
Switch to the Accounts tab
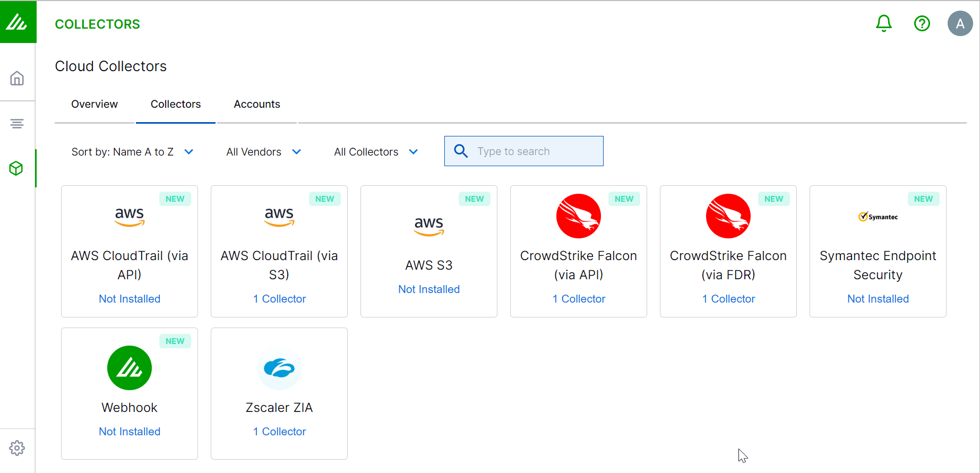pos(257,104)
